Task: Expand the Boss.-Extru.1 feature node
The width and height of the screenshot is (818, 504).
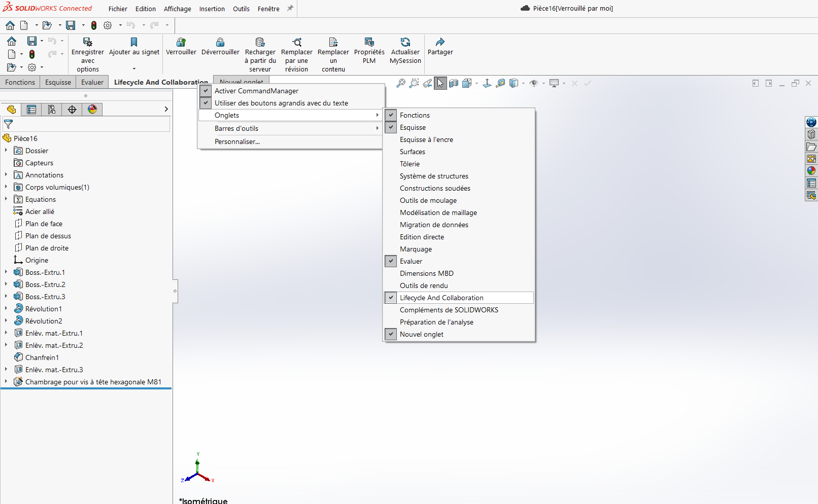Action: click(6, 272)
